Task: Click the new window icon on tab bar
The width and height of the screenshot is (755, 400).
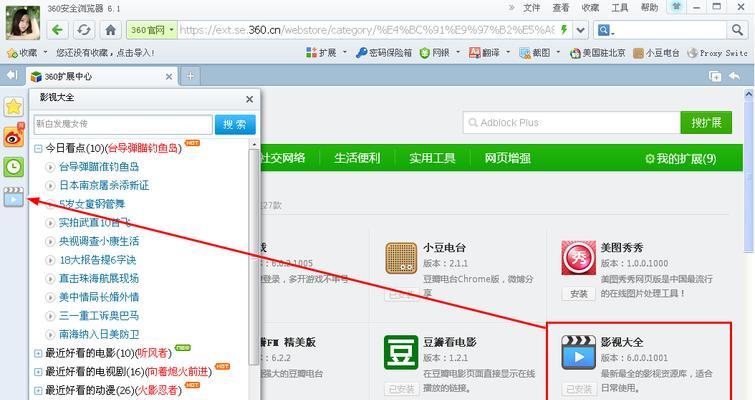Action: (x=715, y=76)
